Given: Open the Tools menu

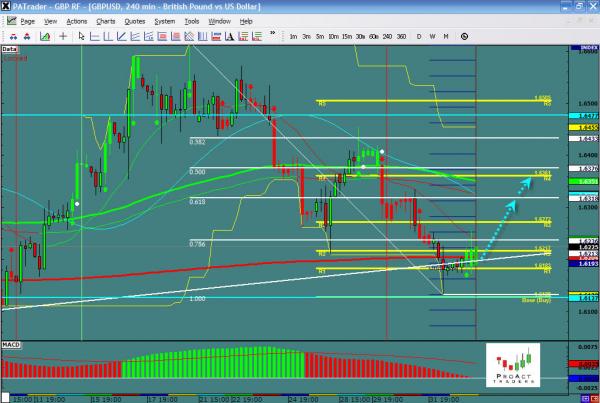Looking at the screenshot, I should pos(193,20).
